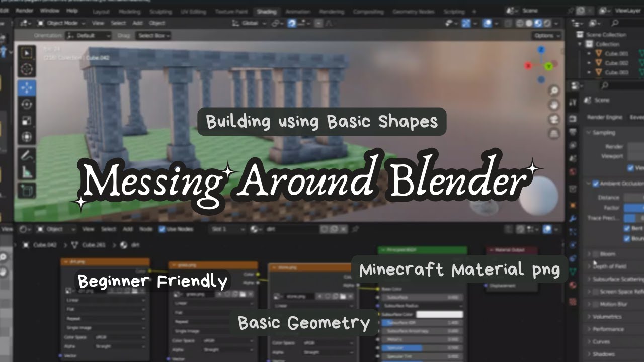Open Options dropdown in viewport

click(x=547, y=36)
